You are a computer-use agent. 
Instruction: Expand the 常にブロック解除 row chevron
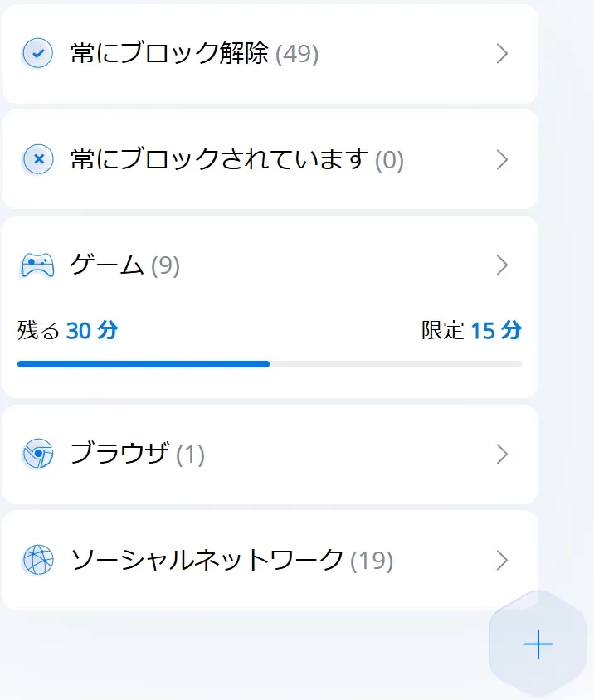click(501, 54)
